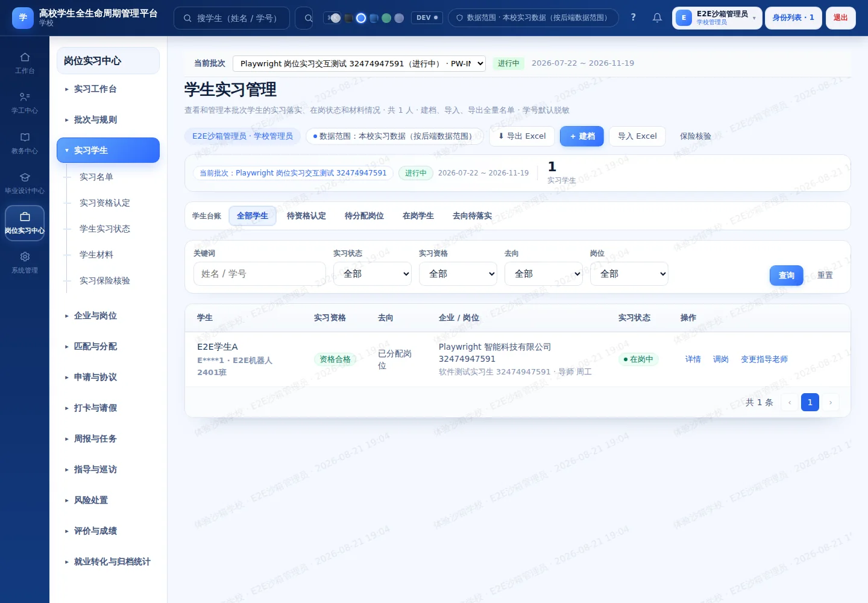Screen dimensions: 868x603
Task: Open the notifications bell
Action: point(657,17)
